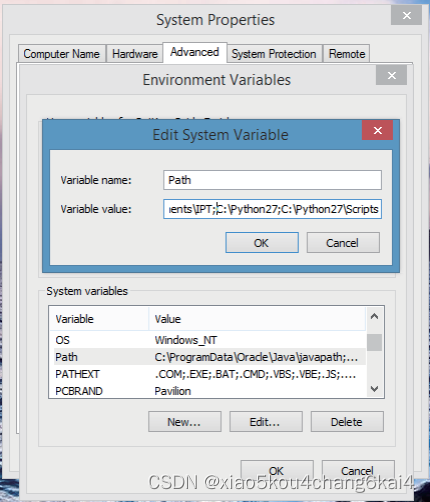Image resolution: width=430 pixels, height=502 pixels.
Task: Click the .COM;.EXE;.BAT value cell
Action: pos(255,374)
